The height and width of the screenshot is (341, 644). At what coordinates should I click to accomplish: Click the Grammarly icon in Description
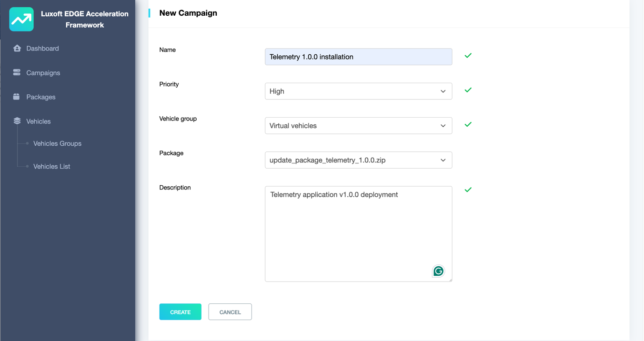438,271
